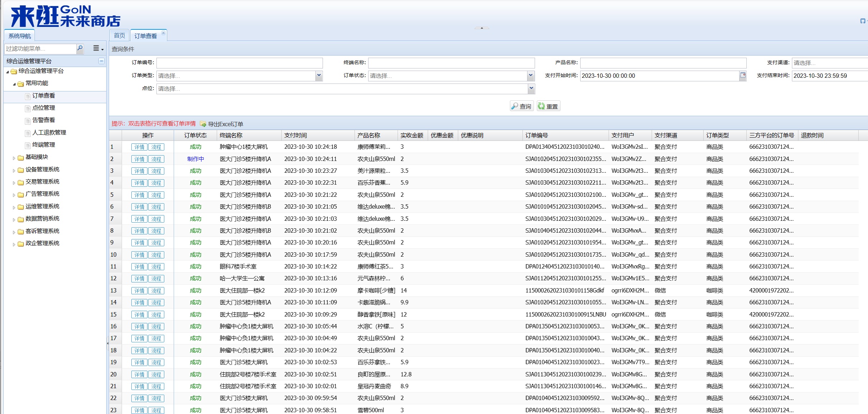Collapse the root 综合运维管理平台 tree node

pyautogui.click(x=8, y=72)
